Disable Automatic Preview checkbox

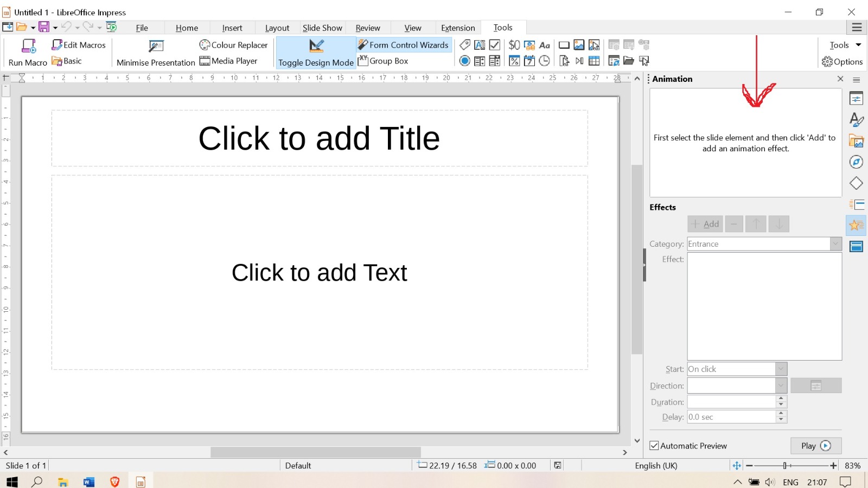pos(654,445)
